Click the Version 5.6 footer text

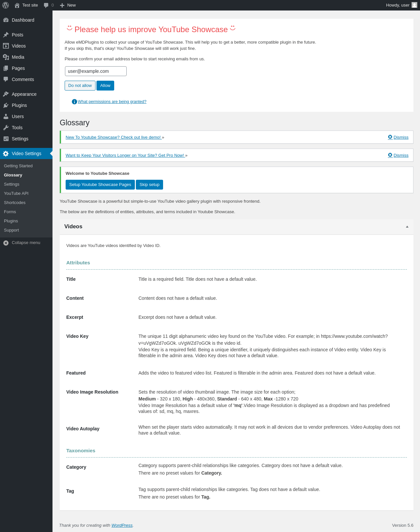pyautogui.click(x=403, y=525)
